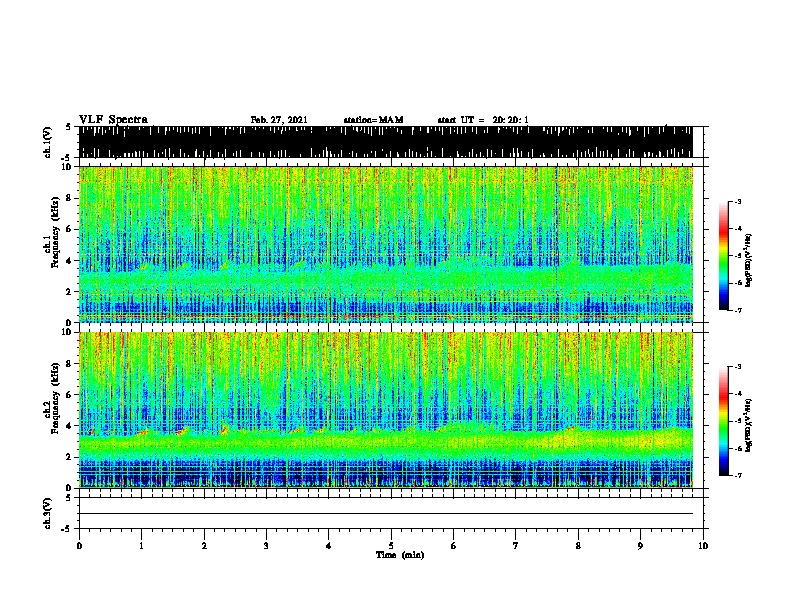
Task: Click the "station=MAM" header label
Action: 373,120
